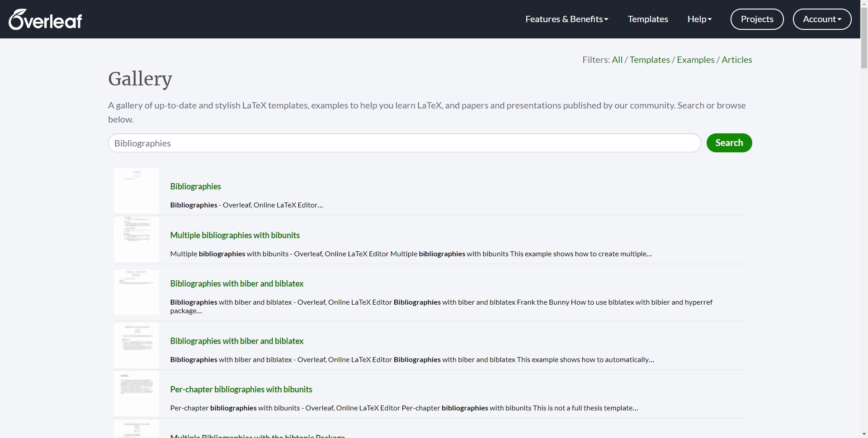Open Multiple bibliographies with bibunits link
868x438 pixels.
pos(235,235)
